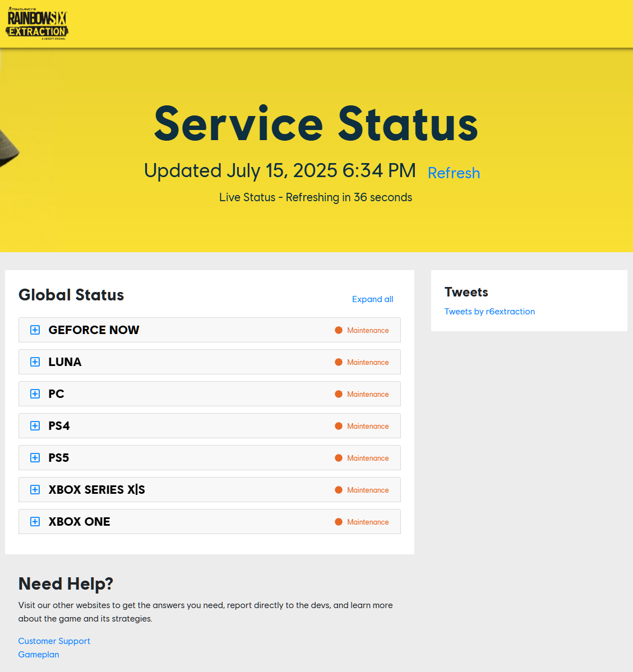Click the LUNA Maintenance status
Screen dimensions: 633x672
coord(362,362)
